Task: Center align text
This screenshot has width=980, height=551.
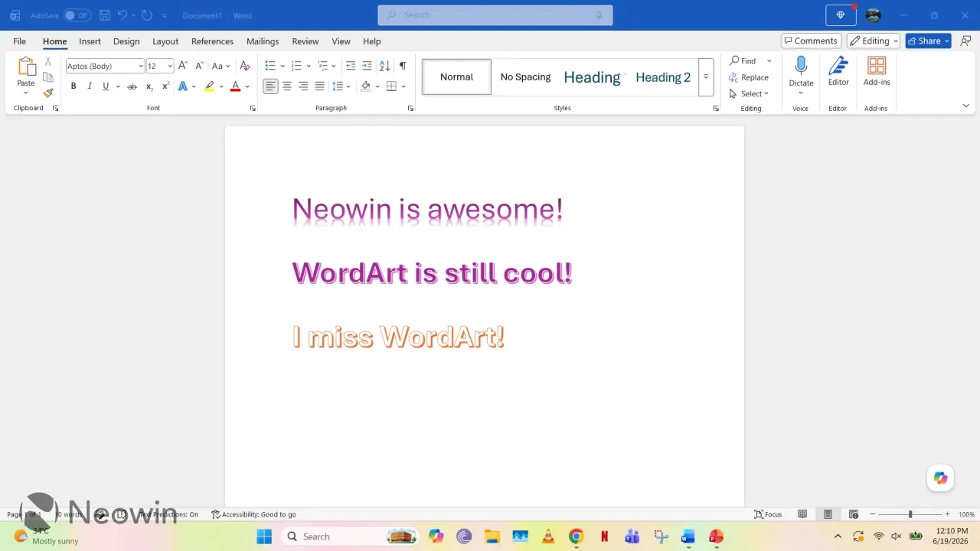Action: [x=287, y=86]
